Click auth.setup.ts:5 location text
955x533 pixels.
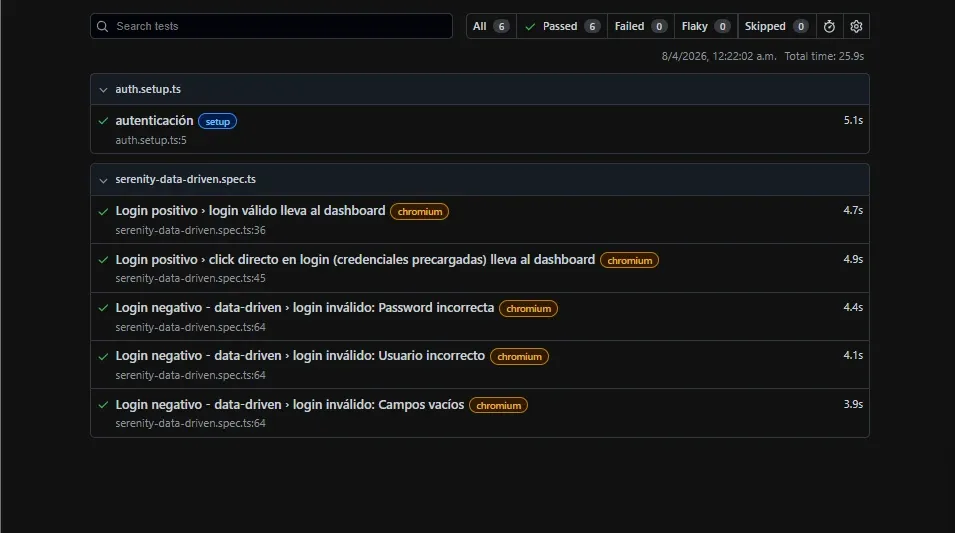point(151,140)
